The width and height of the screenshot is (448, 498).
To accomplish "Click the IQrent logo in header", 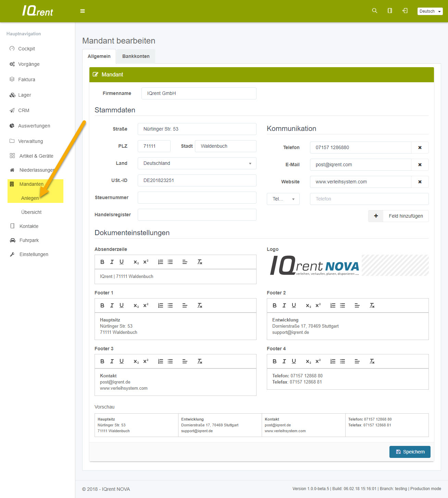I will [x=38, y=11].
